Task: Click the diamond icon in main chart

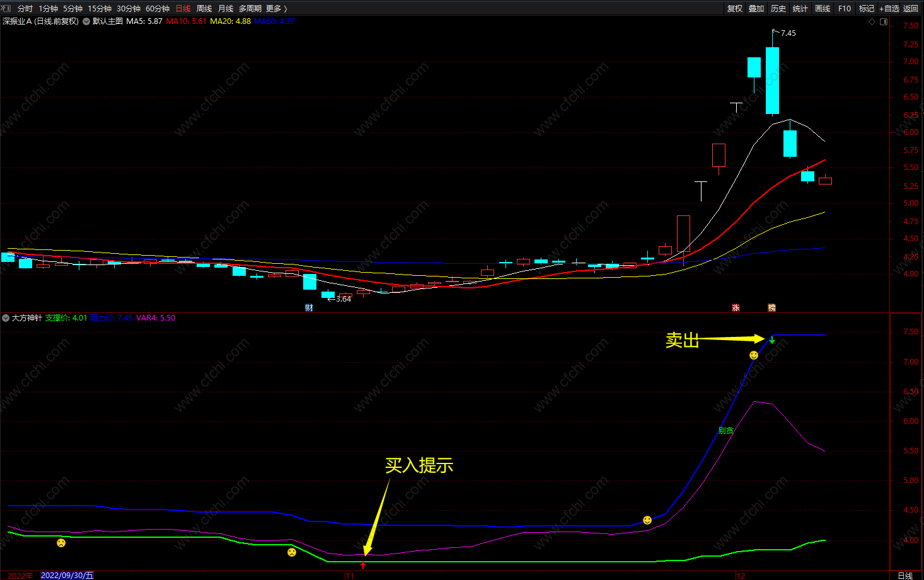Action: pyautogui.click(x=872, y=21)
